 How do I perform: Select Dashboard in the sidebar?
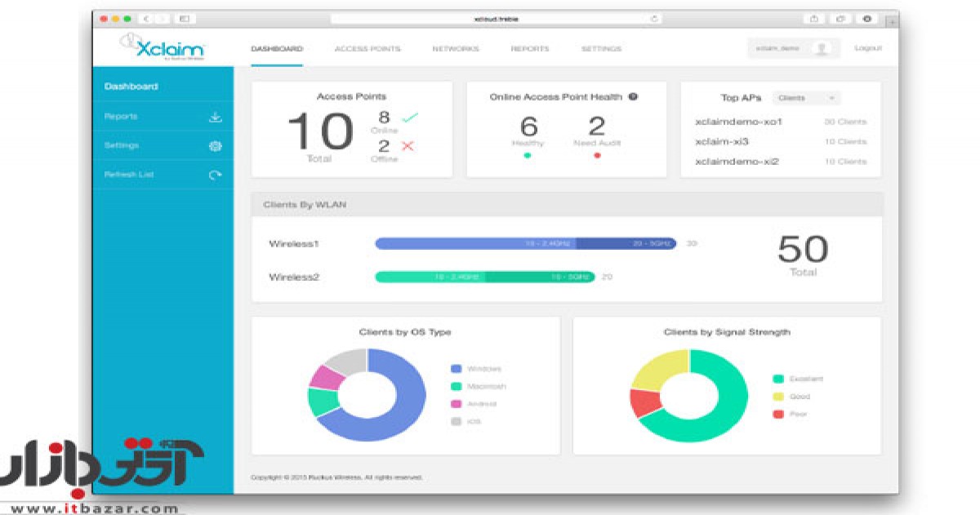click(x=131, y=87)
